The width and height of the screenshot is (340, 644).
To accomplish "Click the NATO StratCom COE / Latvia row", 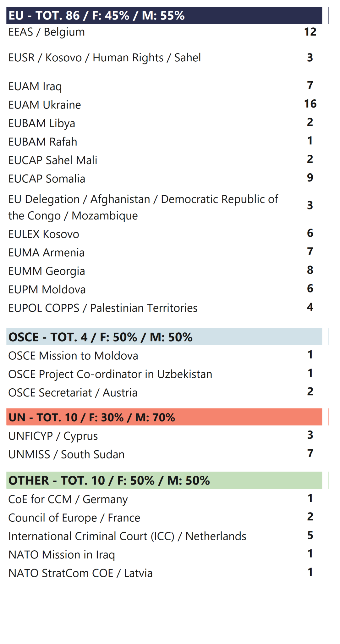I will (x=80, y=573).
